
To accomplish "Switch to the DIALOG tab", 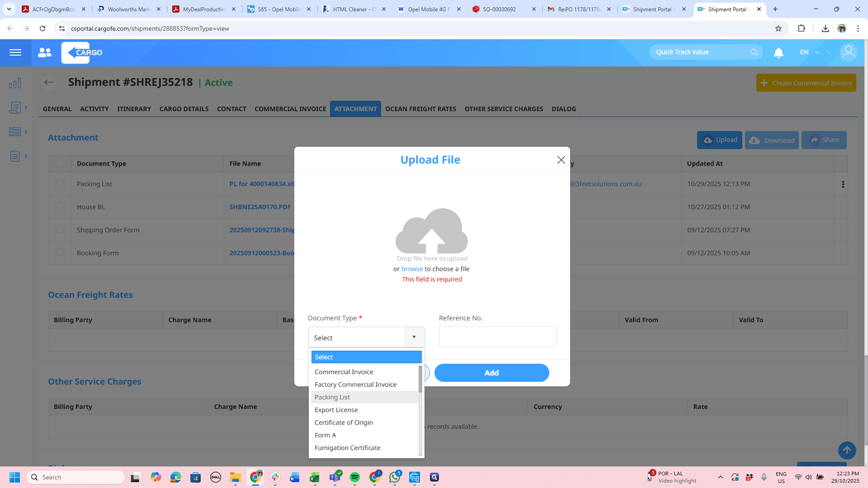I will tap(564, 109).
